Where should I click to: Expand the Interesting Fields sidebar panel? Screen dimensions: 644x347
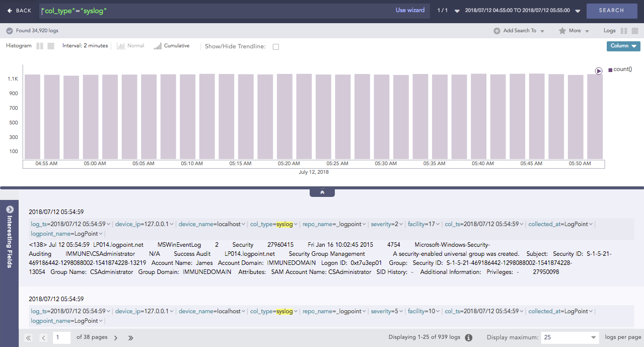click(x=9, y=211)
